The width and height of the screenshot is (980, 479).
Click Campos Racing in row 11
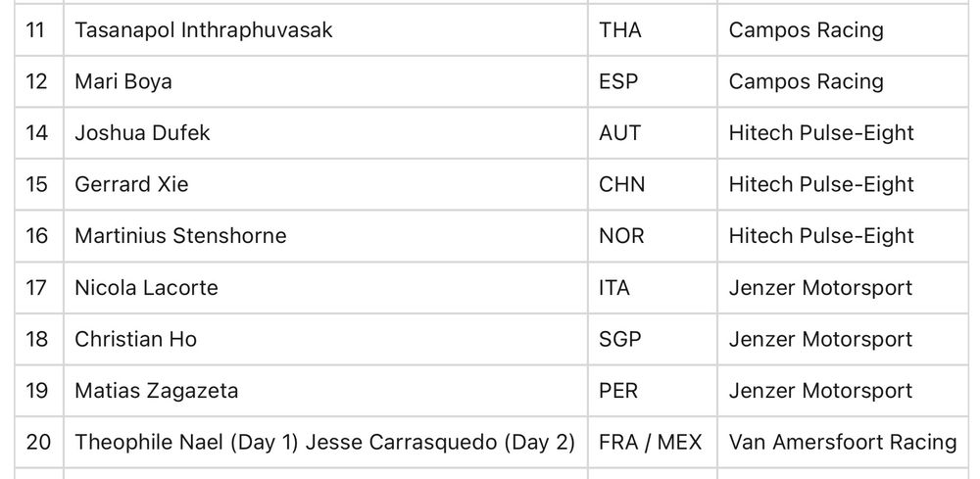pyautogui.click(x=806, y=30)
